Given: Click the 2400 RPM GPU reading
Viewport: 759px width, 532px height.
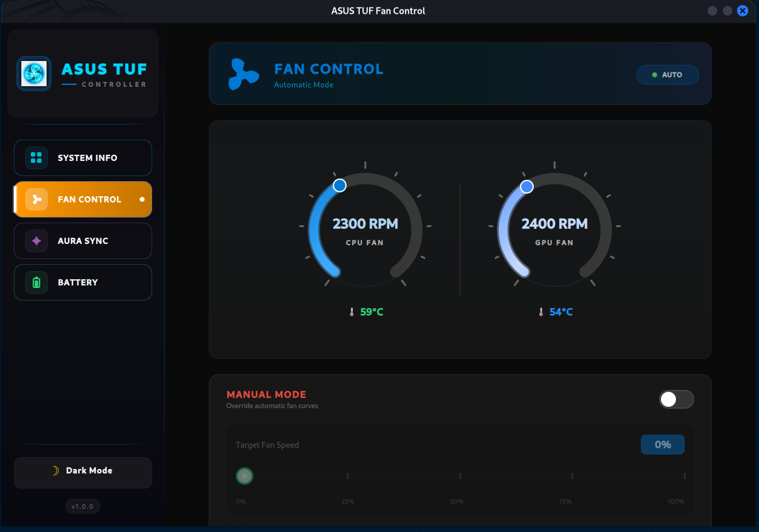Looking at the screenshot, I should click(x=555, y=224).
